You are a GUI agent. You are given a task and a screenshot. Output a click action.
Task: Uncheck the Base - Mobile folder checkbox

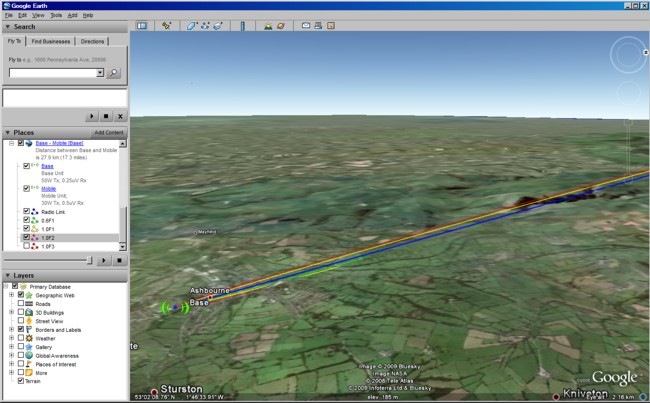click(x=21, y=143)
